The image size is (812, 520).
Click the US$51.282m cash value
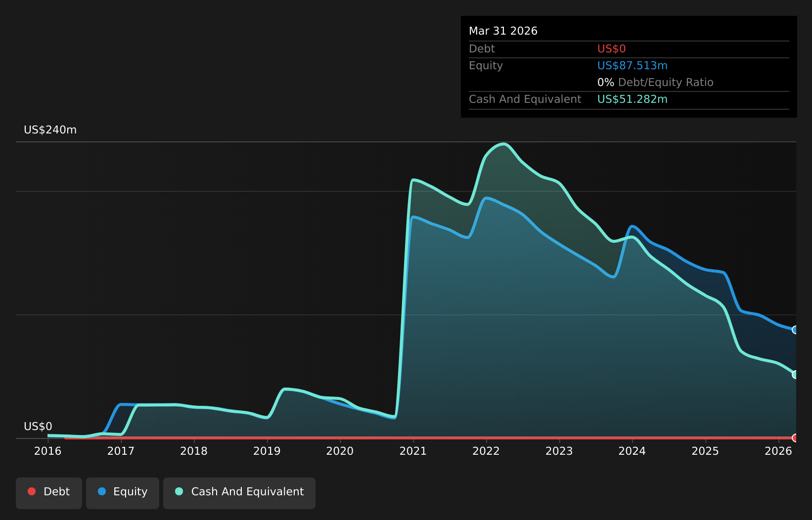[x=632, y=99]
